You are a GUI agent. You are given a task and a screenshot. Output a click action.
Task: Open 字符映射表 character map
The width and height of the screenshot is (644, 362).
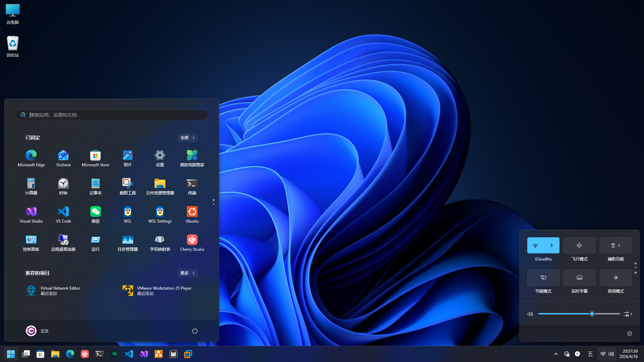[160, 240]
